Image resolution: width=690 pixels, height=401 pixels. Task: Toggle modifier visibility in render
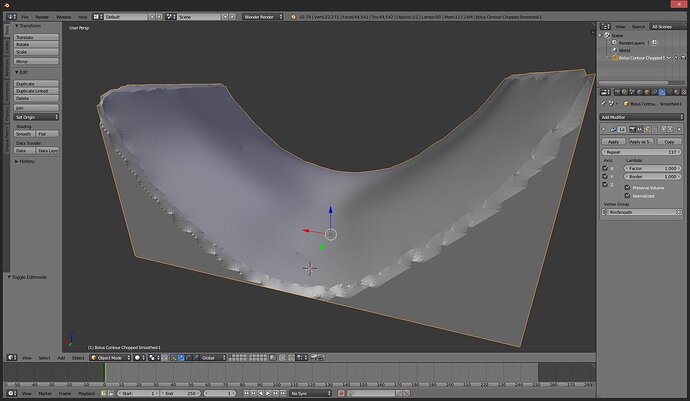632,129
